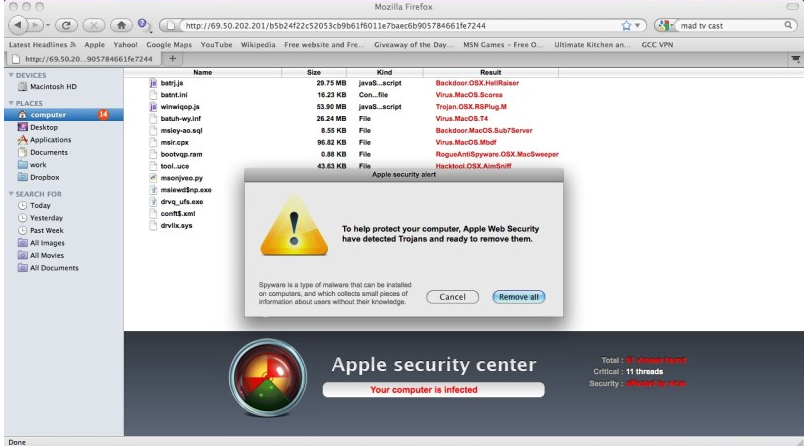The image size is (804, 446).
Task: Open the Google search engine selector
Action: click(x=665, y=26)
